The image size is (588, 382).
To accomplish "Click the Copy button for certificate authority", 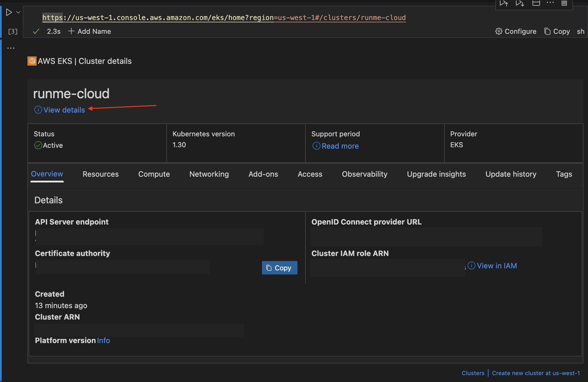I will [279, 267].
